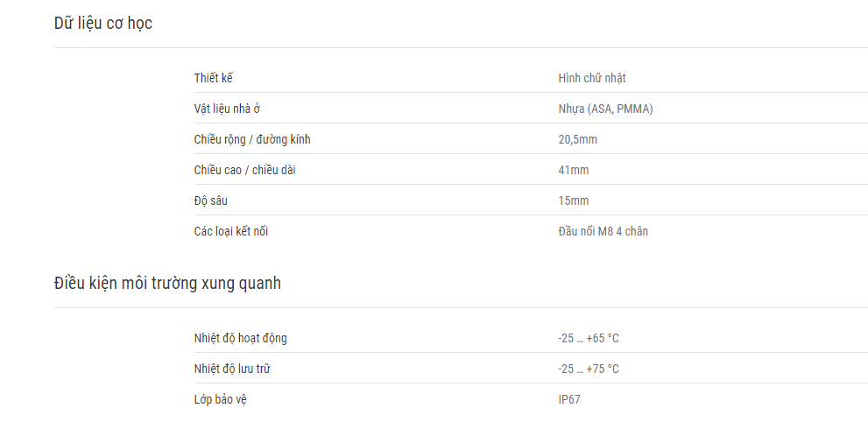This screenshot has width=868, height=436.
Task: Click the 15mm depth value
Action: pos(574,200)
